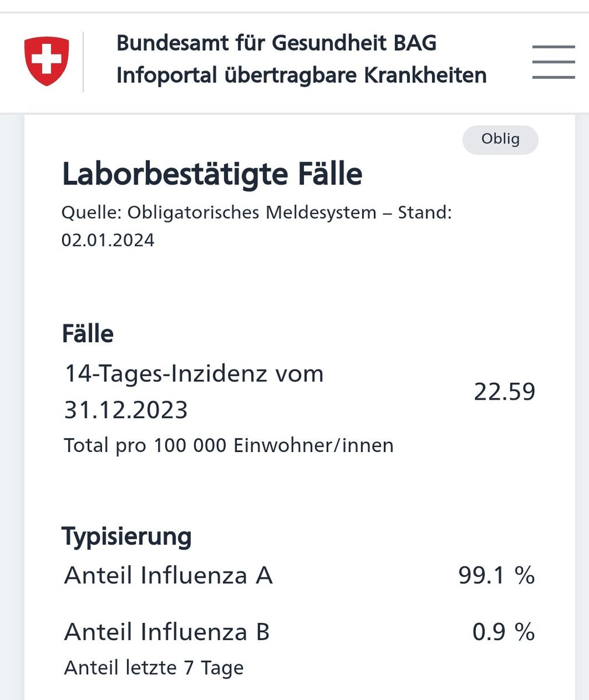Click the Quelle: Obligatorisches Meldesystem text
The width and height of the screenshot is (589, 700).
tap(219, 212)
